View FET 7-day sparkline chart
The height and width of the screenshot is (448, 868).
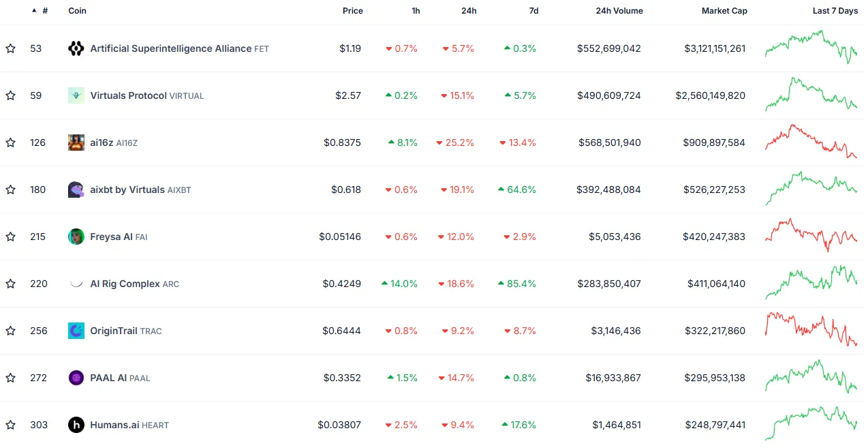click(x=811, y=47)
